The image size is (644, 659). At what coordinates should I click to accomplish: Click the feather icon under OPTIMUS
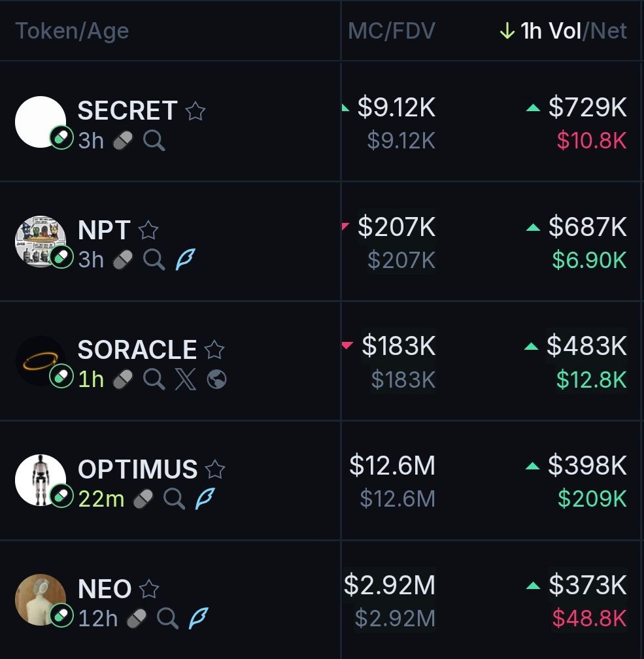pyautogui.click(x=205, y=499)
